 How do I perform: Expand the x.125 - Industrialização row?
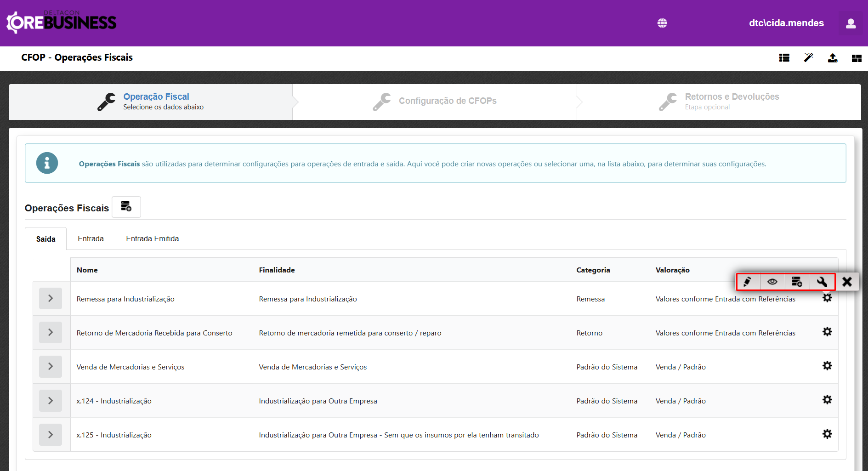[x=51, y=435]
